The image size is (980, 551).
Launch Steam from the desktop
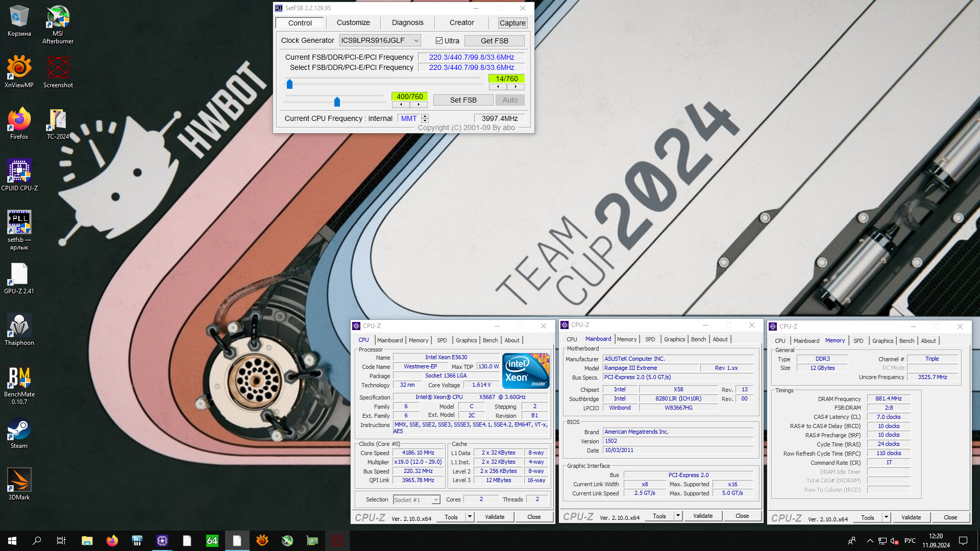coord(19,433)
